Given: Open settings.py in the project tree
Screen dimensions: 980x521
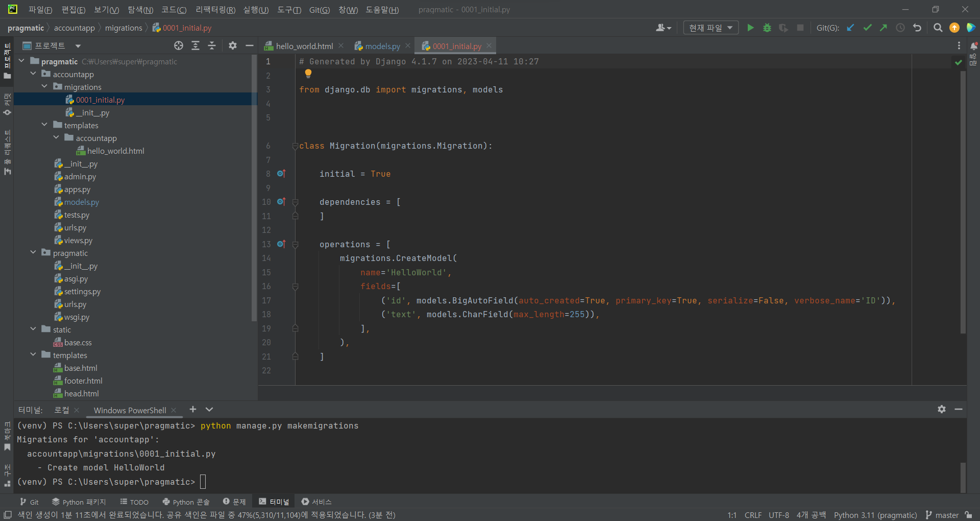Looking at the screenshot, I should point(82,291).
